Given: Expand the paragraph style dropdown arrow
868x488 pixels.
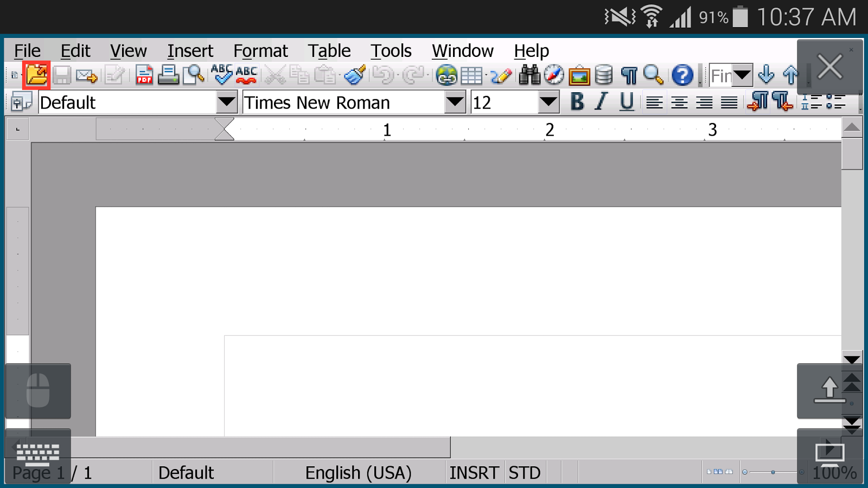Looking at the screenshot, I should point(226,102).
